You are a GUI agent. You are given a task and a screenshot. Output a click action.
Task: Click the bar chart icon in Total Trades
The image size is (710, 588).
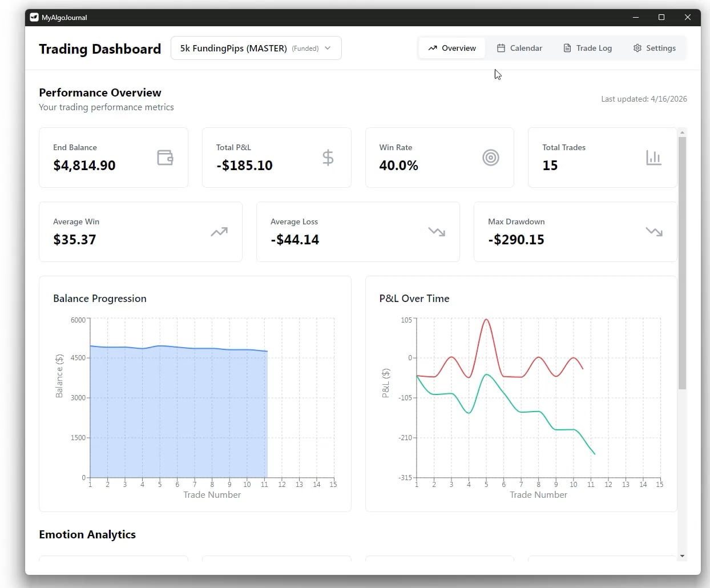(x=653, y=158)
